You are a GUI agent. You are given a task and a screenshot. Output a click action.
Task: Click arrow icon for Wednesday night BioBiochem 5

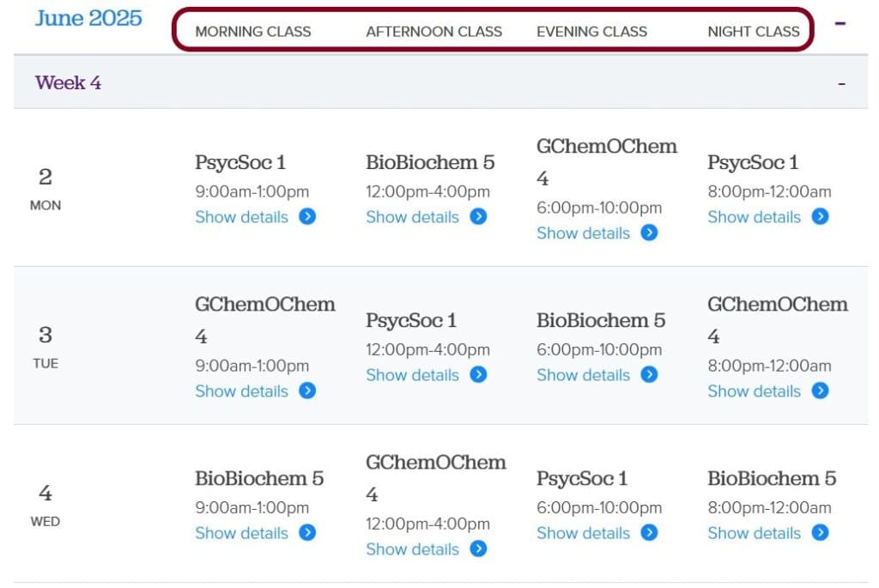(x=820, y=532)
